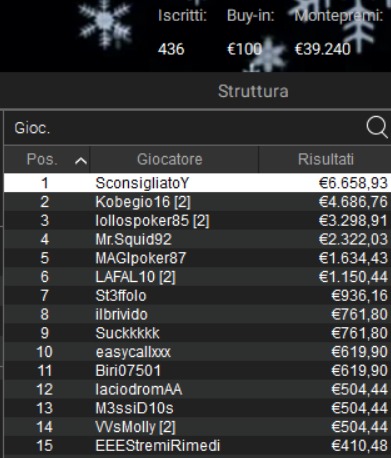
Task: Select player MAGIpoker87 row
Action: pos(197,258)
